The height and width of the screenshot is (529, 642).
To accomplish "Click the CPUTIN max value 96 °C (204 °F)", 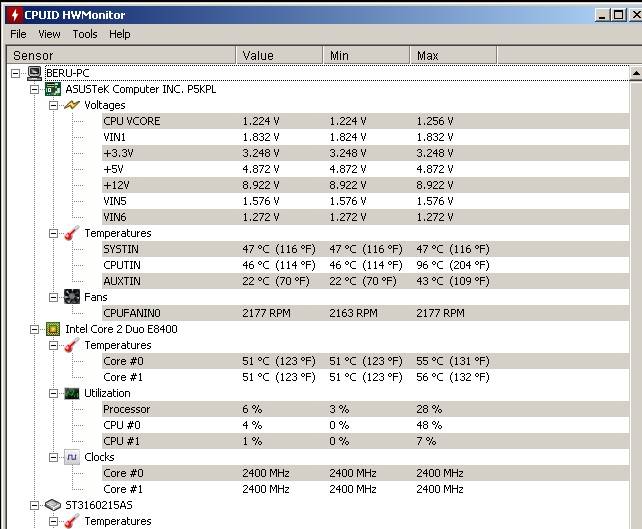I will 453,265.
